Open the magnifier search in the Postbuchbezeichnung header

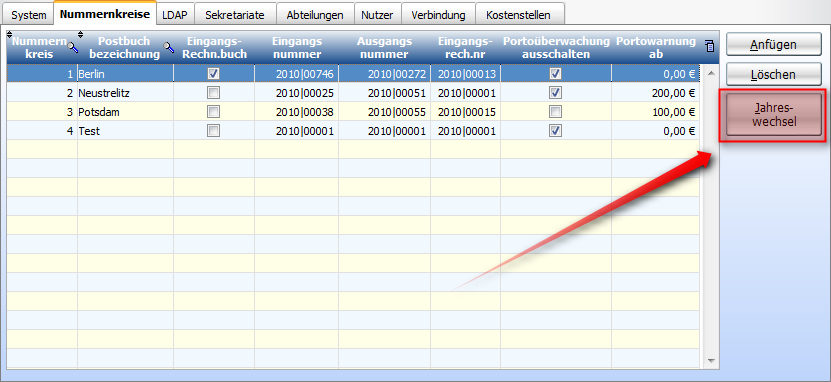[x=169, y=48]
